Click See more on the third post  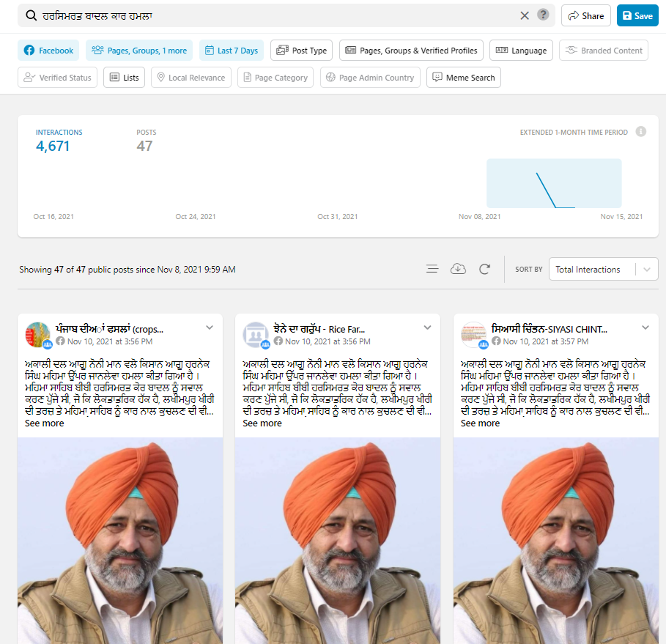(480, 423)
